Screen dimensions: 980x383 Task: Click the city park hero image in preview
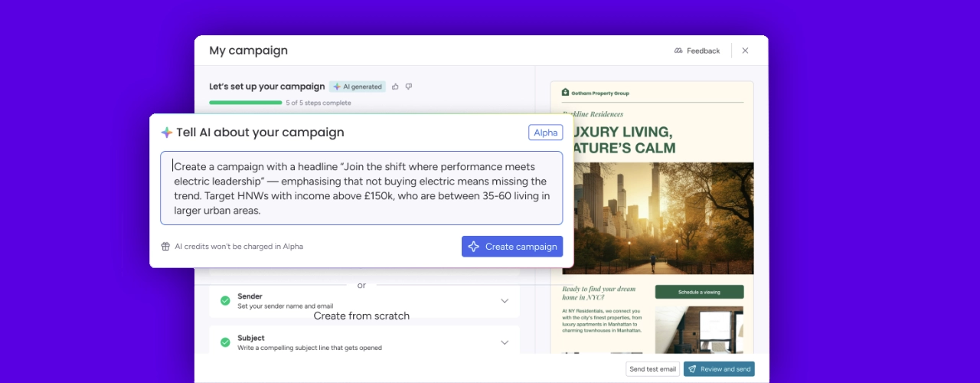coord(658,218)
